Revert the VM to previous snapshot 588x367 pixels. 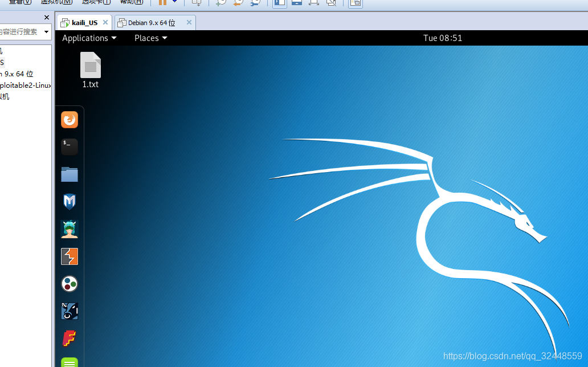pos(238,3)
